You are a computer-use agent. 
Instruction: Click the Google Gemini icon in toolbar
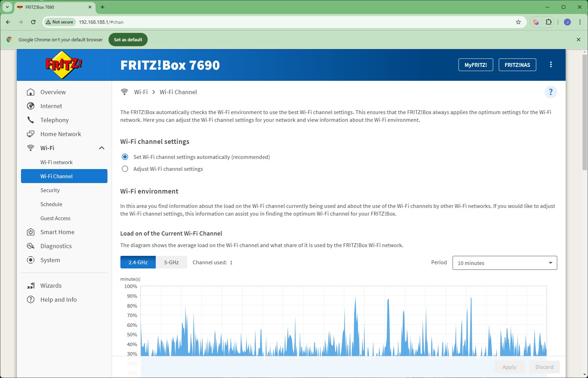[536, 22]
